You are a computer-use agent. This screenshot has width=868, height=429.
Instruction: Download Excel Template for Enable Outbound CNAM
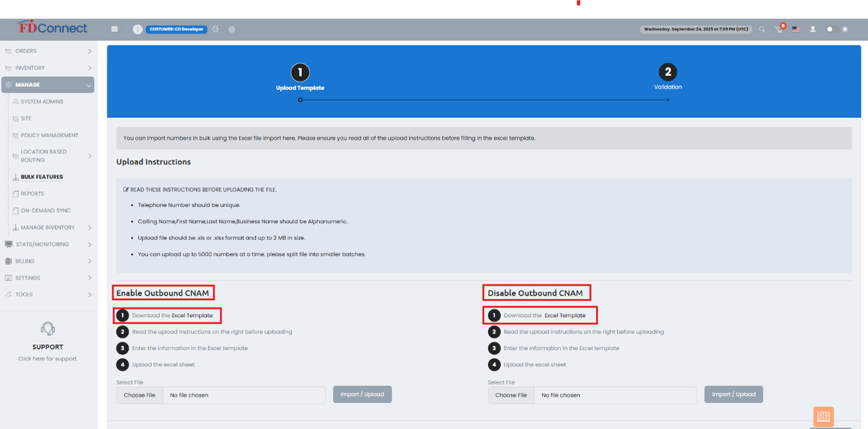coord(192,315)
